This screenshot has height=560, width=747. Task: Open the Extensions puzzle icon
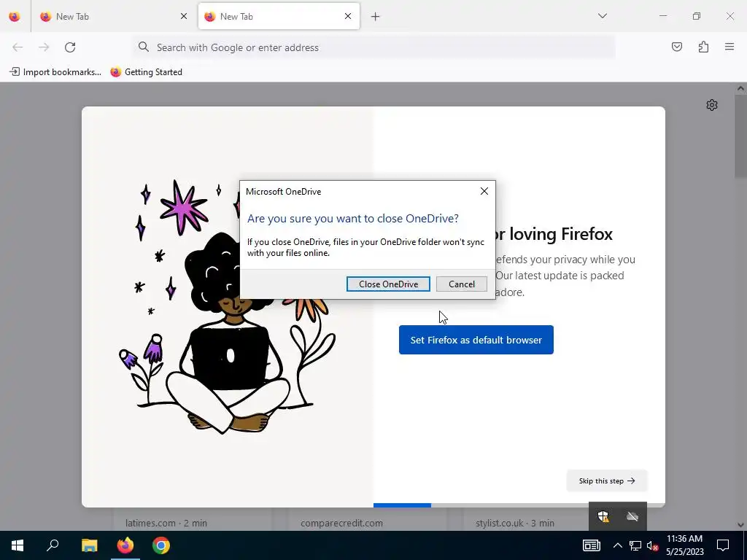703,47
